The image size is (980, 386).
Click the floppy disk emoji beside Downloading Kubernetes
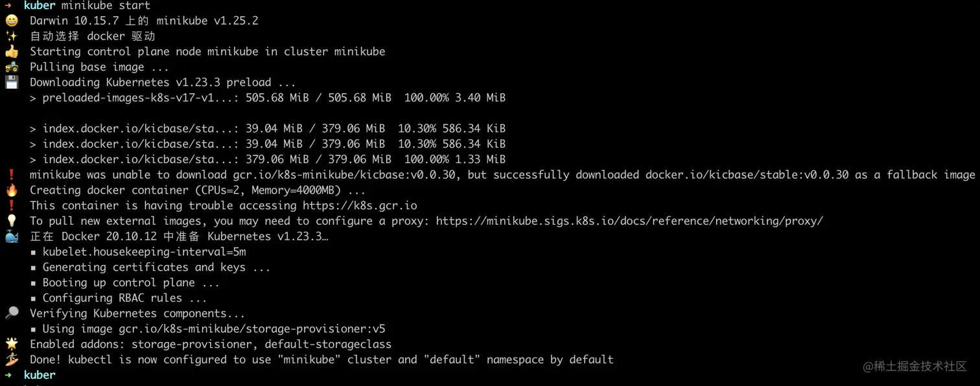tap(11, 82)
